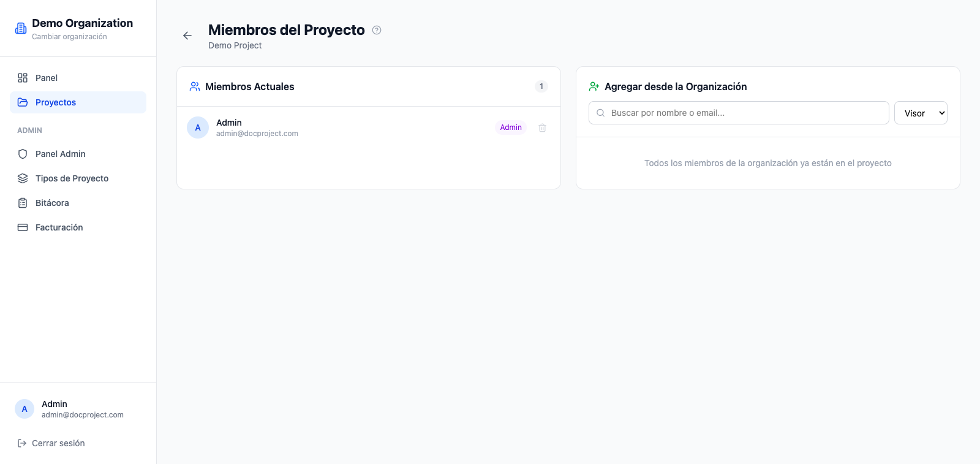Open the Visor role dropdown

(x=921, y=113)
